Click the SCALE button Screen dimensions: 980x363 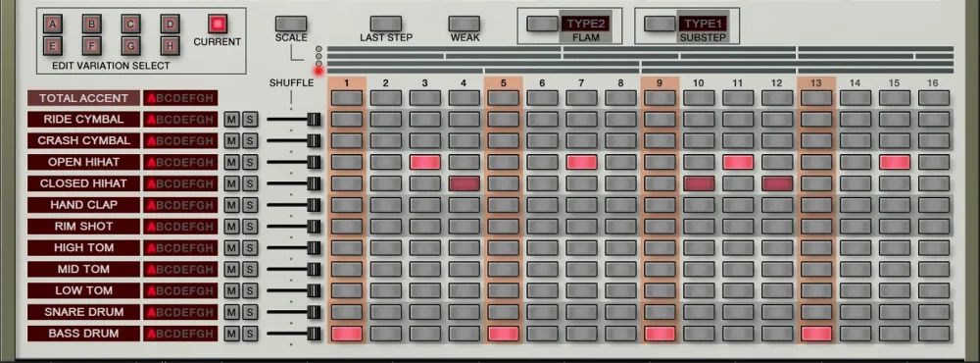291,24
